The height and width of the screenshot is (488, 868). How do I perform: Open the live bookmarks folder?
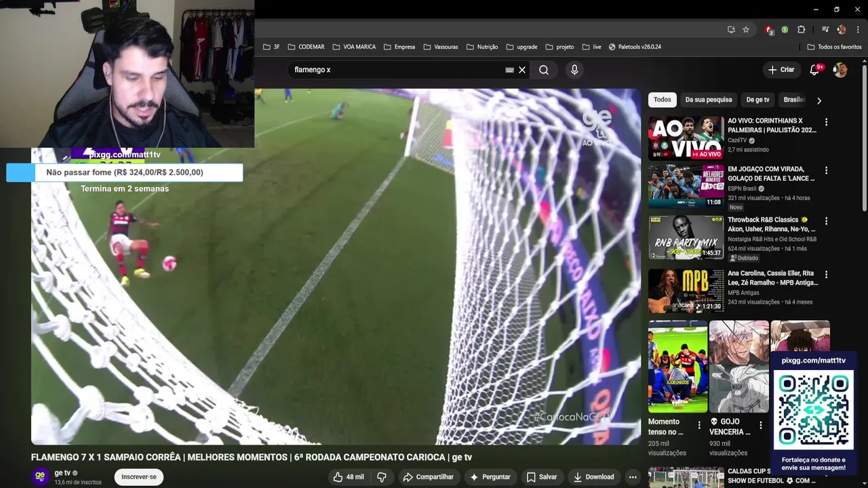pos(591,47)
